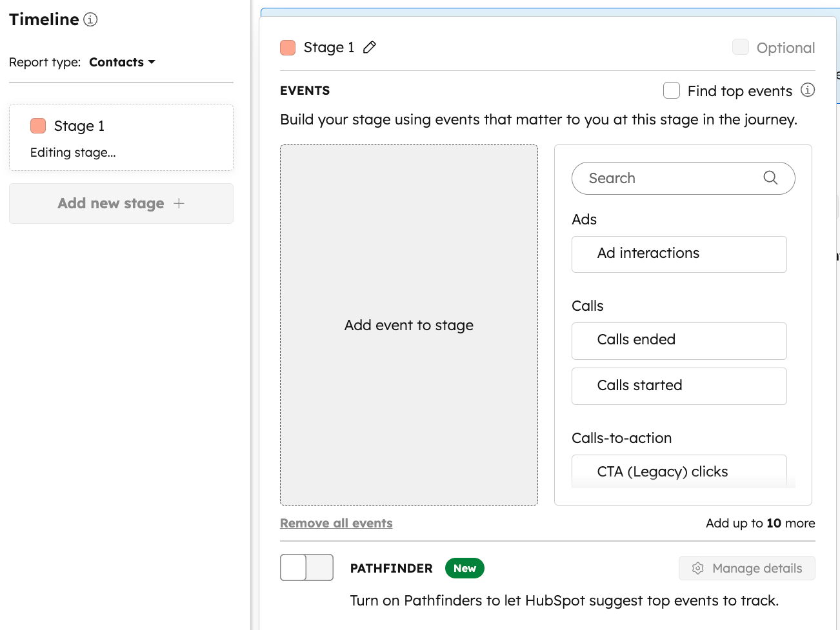Click the Manage details gear icon
This screenshot has width=840, height=630.
(698, 568)
